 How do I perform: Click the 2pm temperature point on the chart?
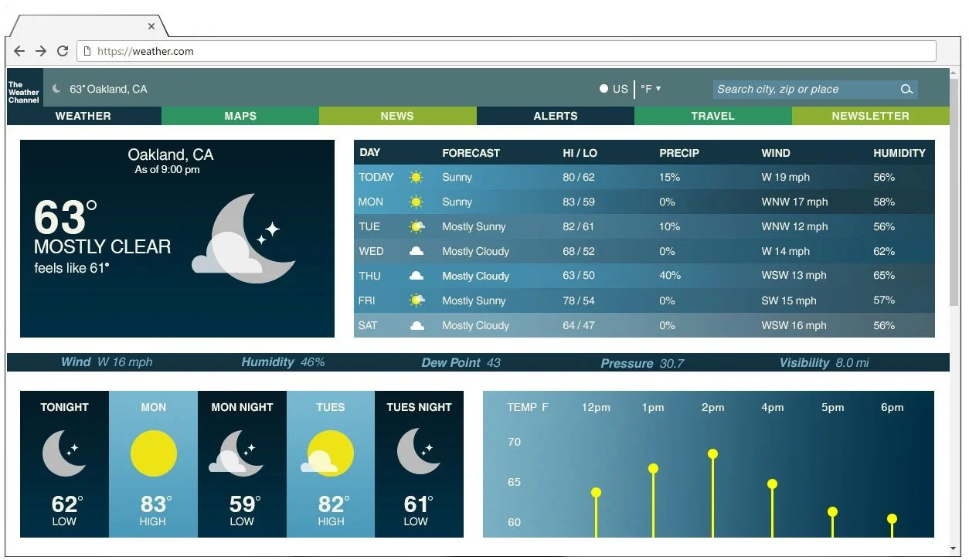tap(712, 453)
